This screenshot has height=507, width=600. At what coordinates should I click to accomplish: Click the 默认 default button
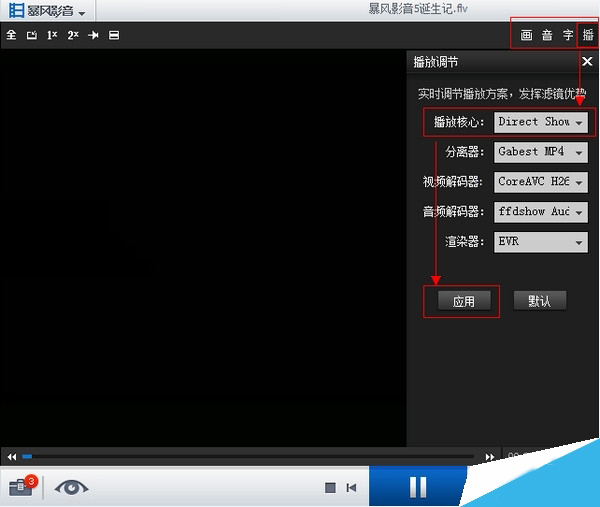[540, 301]
